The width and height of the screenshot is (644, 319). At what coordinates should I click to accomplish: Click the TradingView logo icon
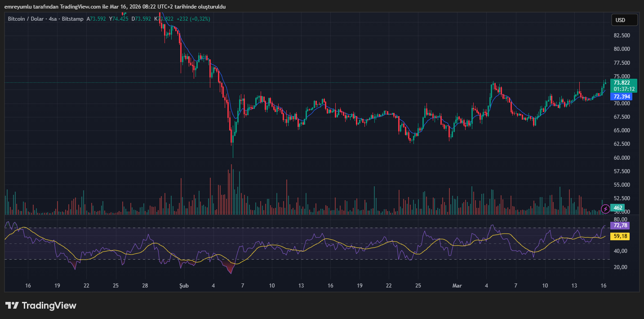pos(12,306)
